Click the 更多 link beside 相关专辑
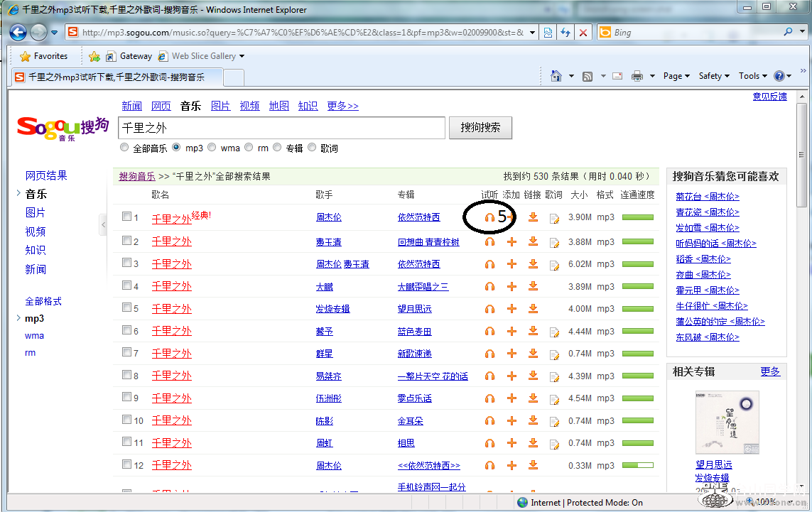This screenshot has height=512, width=812. (x=770, y=371)
